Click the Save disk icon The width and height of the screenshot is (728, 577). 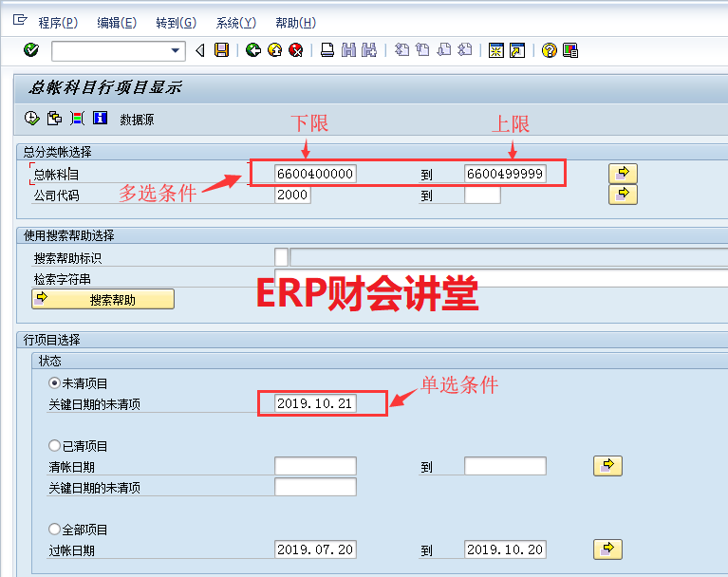tap(221, 50)
